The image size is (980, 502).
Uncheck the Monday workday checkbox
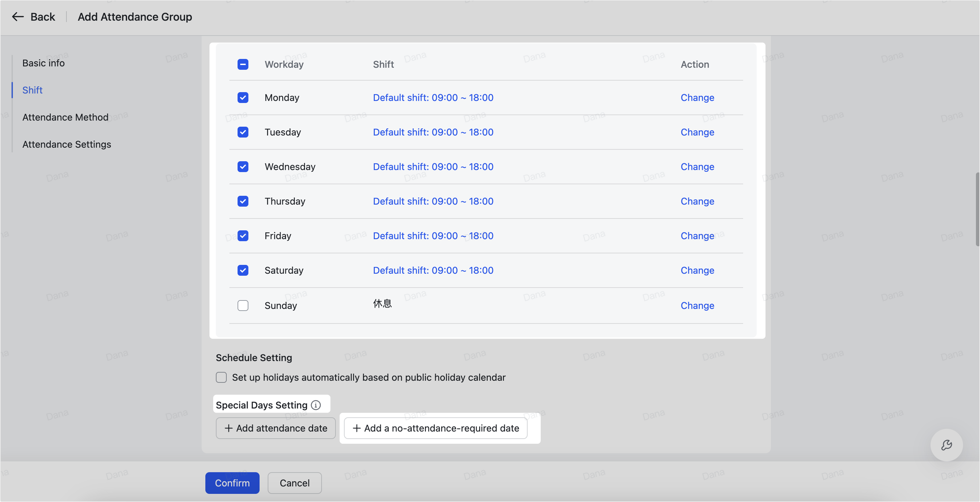coord(243,98)
